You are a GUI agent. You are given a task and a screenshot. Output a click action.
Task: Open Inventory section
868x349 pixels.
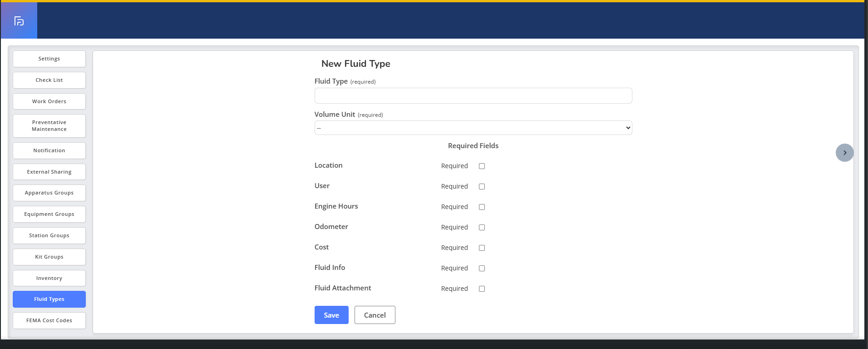(x=49, y=278)
